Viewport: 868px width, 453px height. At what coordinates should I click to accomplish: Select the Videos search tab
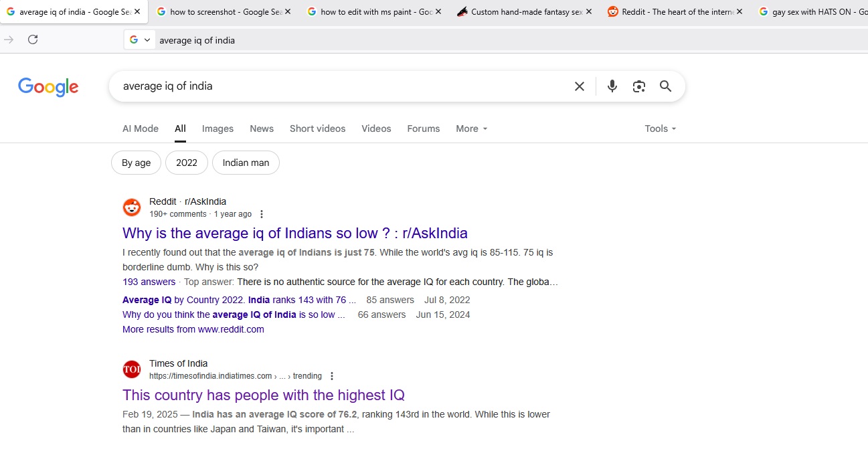tap(376, 128)
